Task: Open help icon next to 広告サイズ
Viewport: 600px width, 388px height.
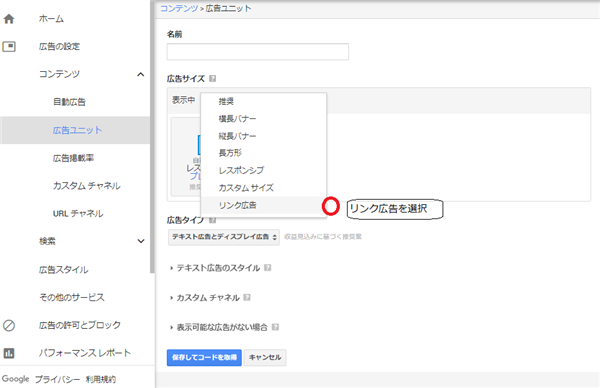Action: (212, 78)
